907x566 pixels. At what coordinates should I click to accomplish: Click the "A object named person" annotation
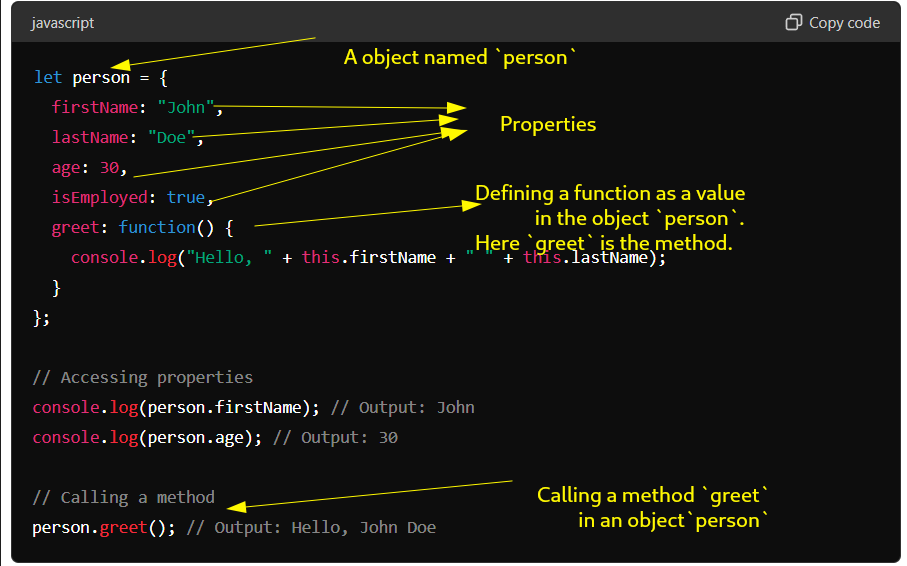(460, 57)
